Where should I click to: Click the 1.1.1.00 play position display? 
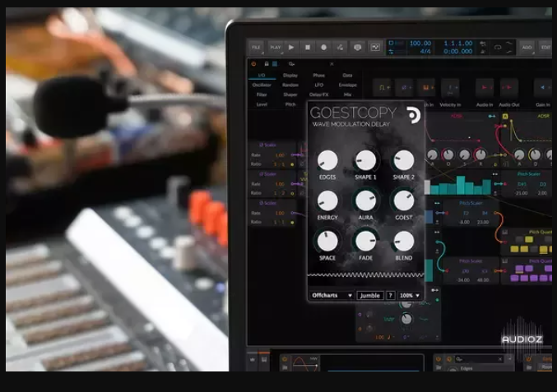[458, 44]
